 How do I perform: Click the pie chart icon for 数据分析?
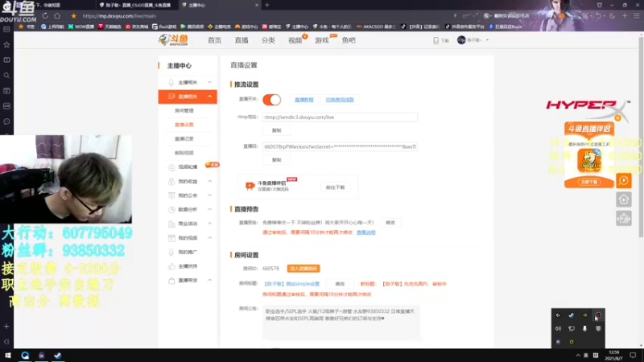171,210
